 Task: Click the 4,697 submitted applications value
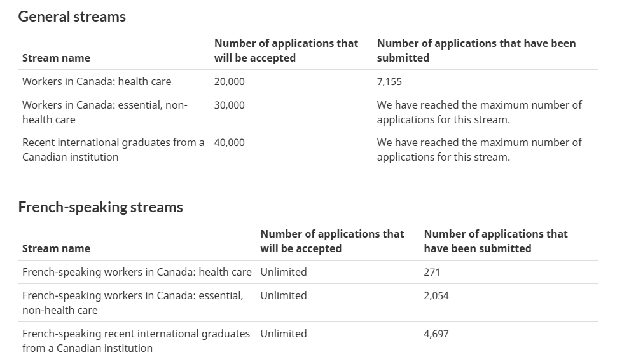click(x=436, y=334)
